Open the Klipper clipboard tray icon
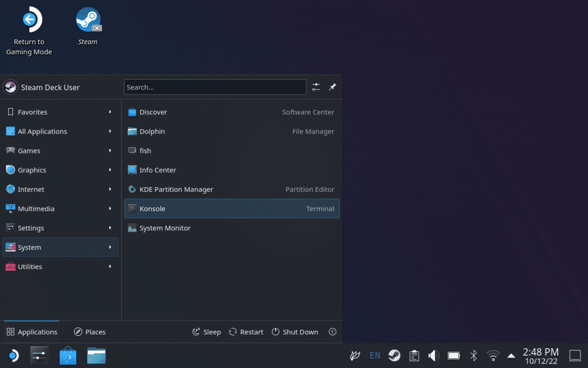The width and height of the screenshot is (588, 368). (x=414, y=355)
